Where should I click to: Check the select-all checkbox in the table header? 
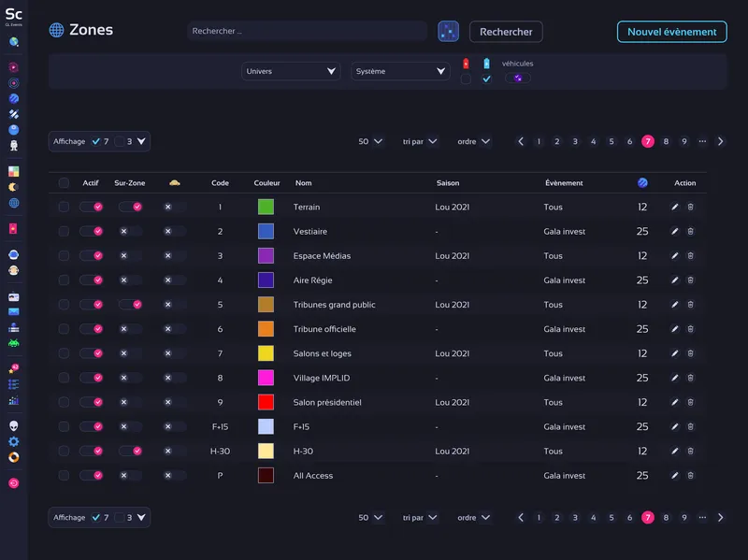coord(64,183)
